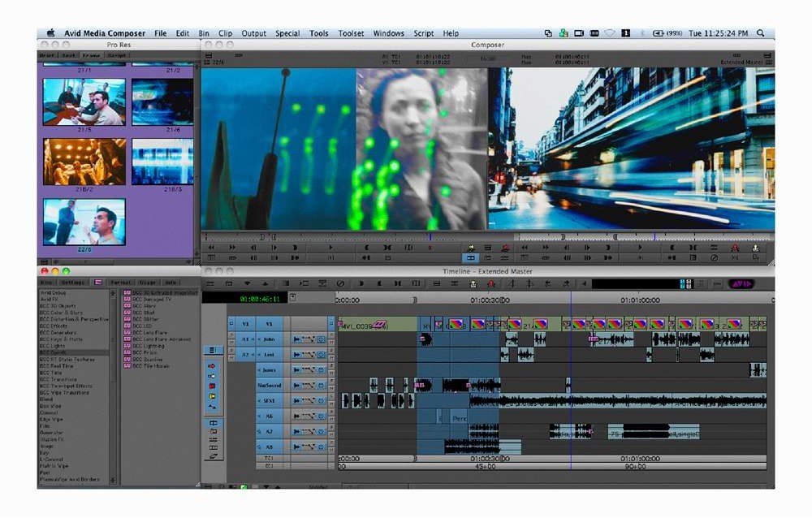Viewport: 812px width, 518px height.
Task: Open the Bin menu
Action: [204, 33]
